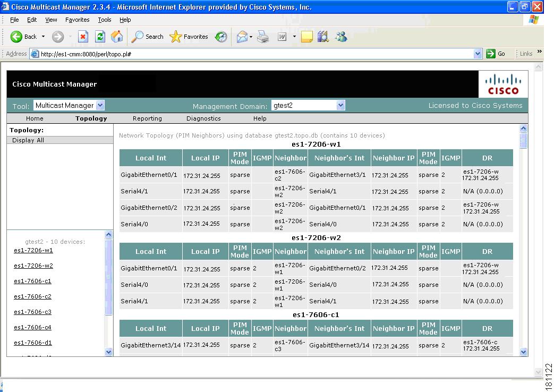554x392 pixels.
Task: Open device link es1-7206-w2
Action: [33, 266]
